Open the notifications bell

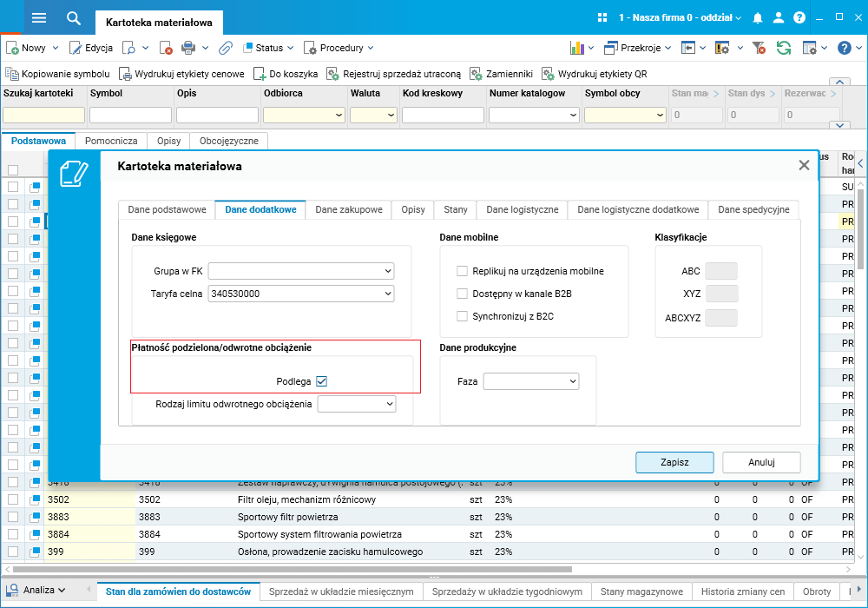(x=758, y=17)
